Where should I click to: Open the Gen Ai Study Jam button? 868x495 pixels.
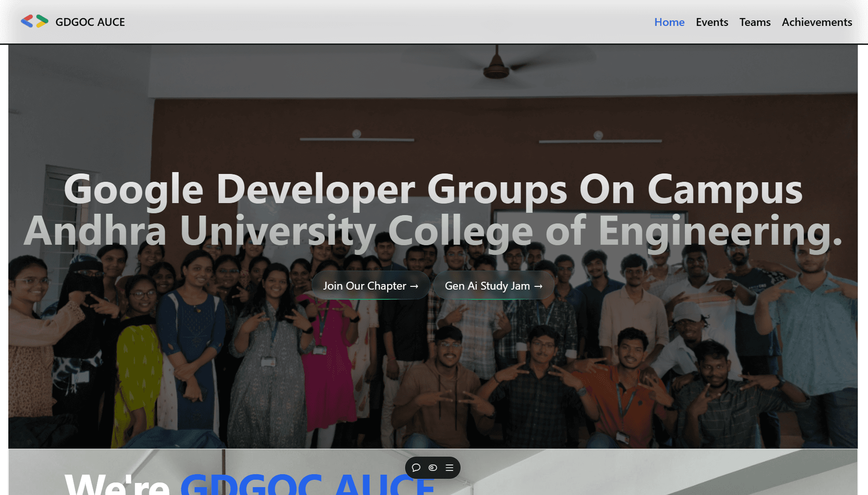point(493,285)
